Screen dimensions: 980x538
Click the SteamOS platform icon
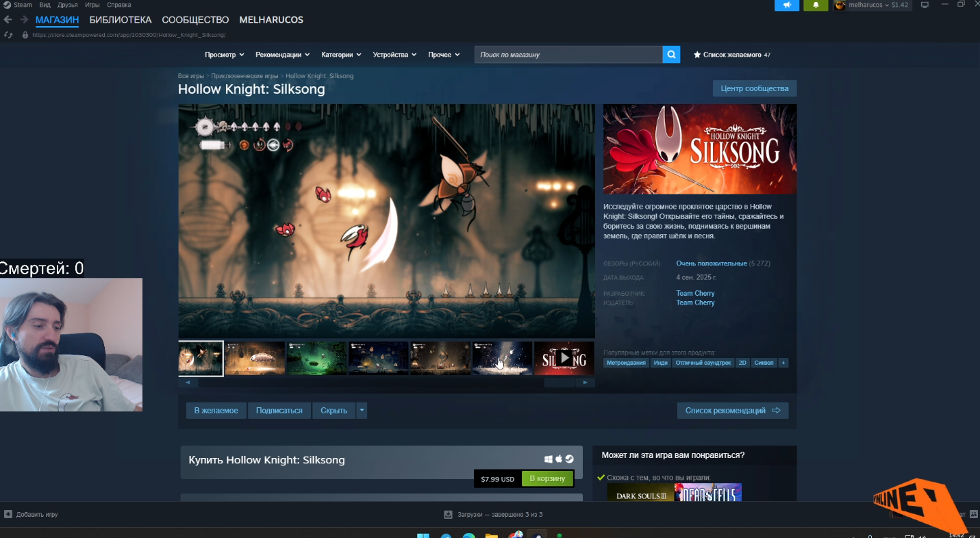tap(569, 459)
